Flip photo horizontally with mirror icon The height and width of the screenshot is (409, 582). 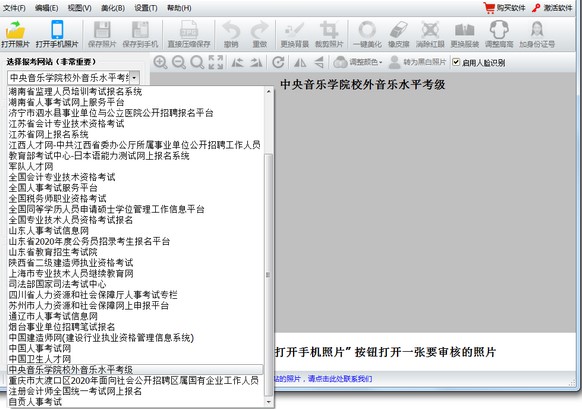click(x=300, y=62)
